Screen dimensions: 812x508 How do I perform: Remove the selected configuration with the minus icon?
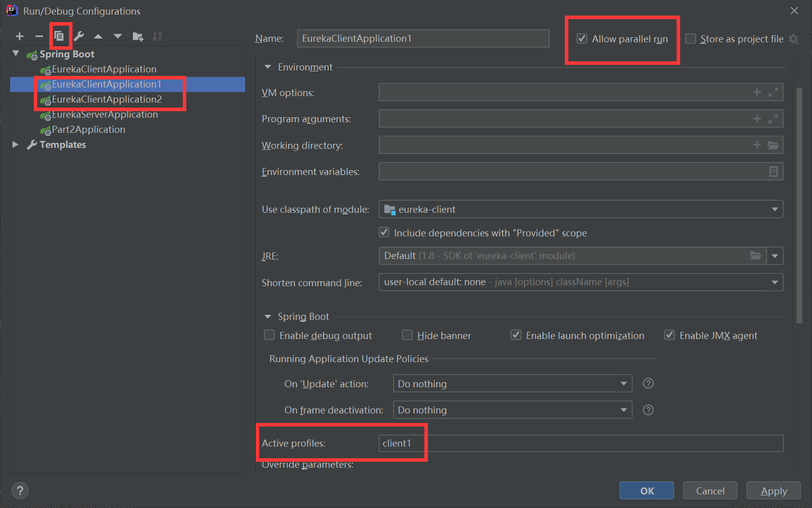(39, 36)
